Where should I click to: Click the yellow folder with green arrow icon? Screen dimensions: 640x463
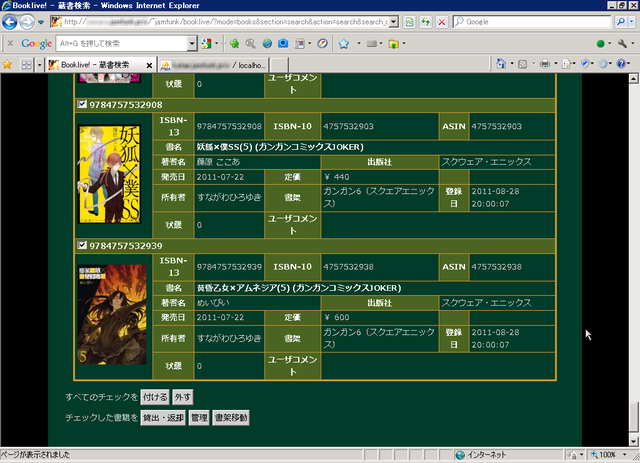[x=393, y=43]
